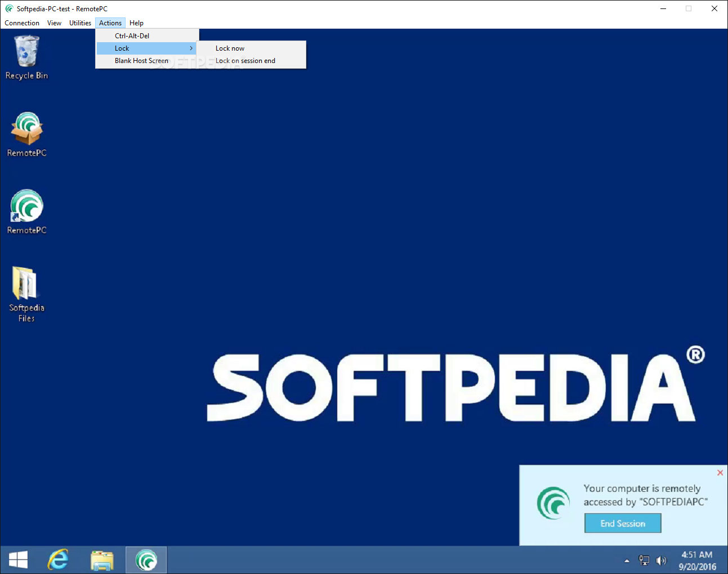728x574 pixels.
Task: Click the RemotePC logo in notification
Action: pos(553,503)
